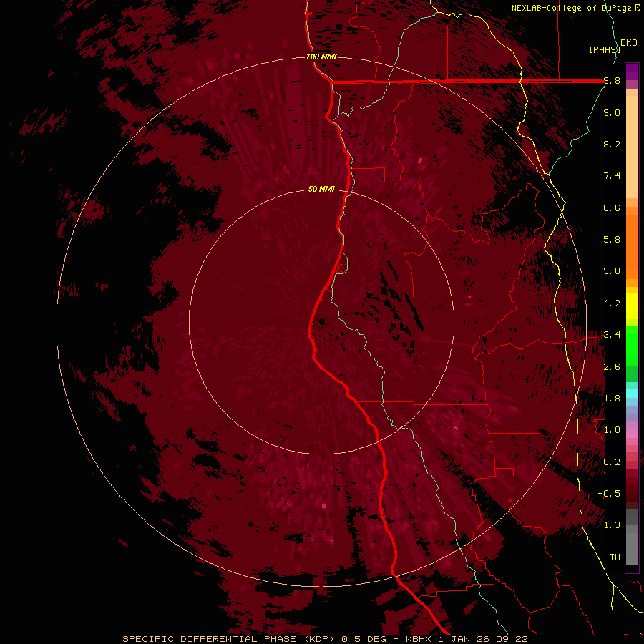This screenshot has width=644, height=644.
Task: Click the 4.2 value on the color scale
Action: pos(612,303)
